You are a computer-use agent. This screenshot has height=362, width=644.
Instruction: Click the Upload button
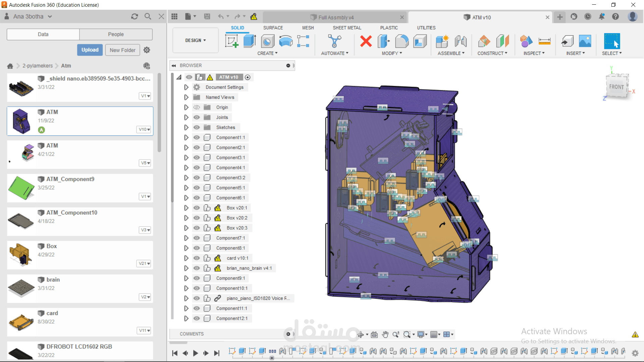[x=90, y=50]
